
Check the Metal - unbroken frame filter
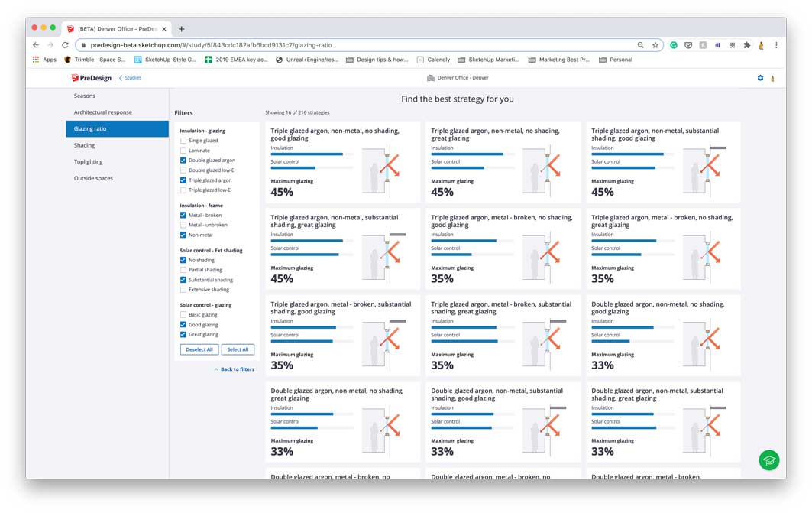coord(183,225)
